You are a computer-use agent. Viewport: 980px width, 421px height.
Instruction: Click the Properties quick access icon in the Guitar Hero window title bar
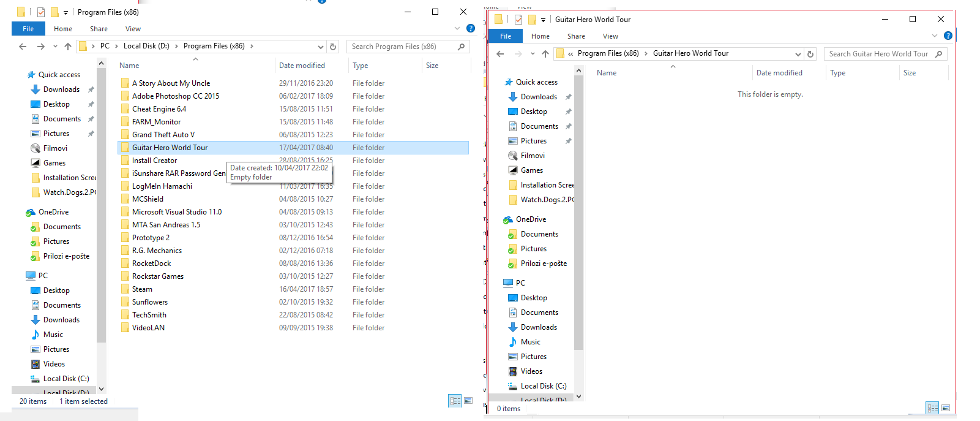[518, 20]
